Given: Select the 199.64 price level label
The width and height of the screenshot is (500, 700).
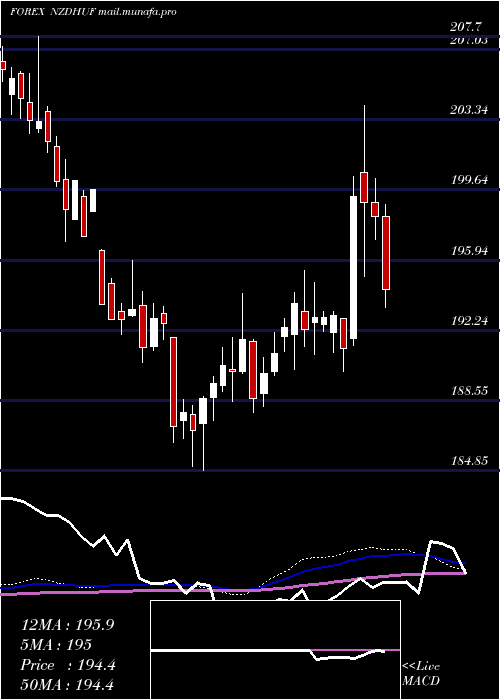Looking at the screenshot, I should coord(469,180).
